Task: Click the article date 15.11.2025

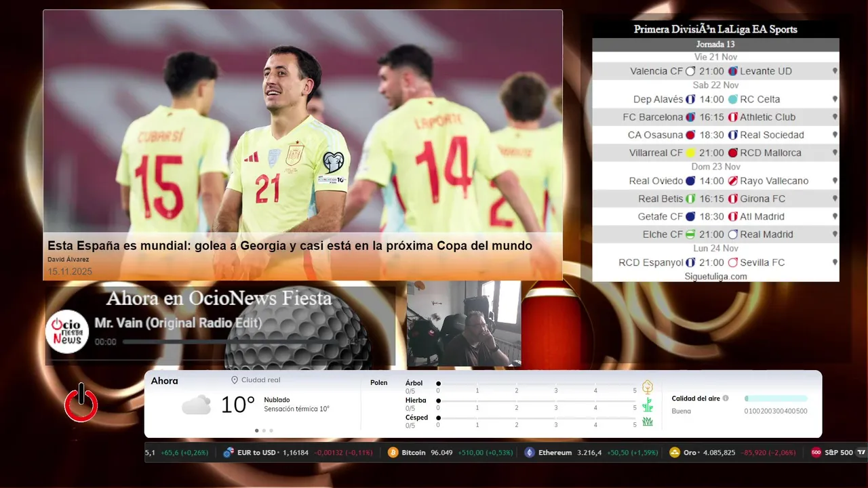Action: pos(70,272)
